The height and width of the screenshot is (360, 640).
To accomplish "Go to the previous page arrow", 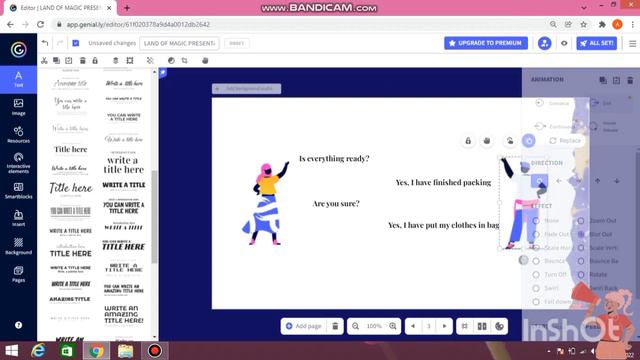I will 413,326.
